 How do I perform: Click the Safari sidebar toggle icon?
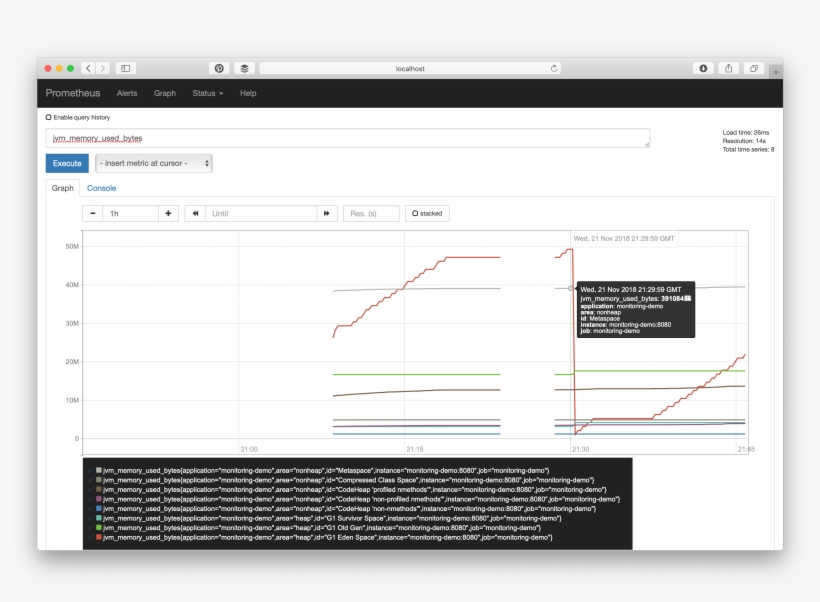pos(125,68)
